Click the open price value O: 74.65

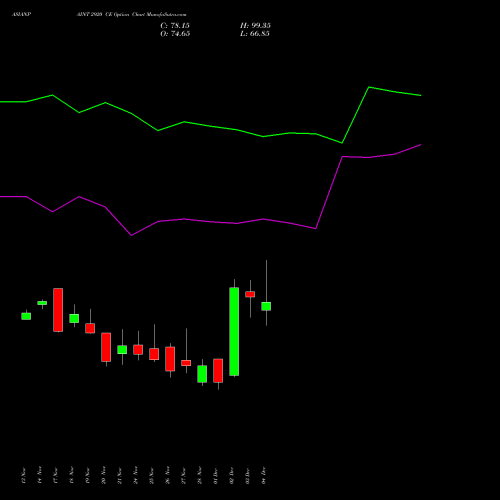175,34
